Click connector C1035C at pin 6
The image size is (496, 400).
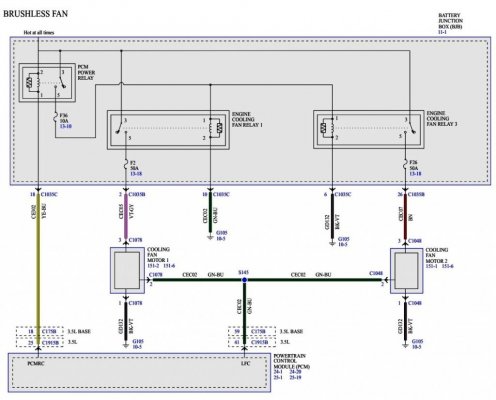coord(343,194)
